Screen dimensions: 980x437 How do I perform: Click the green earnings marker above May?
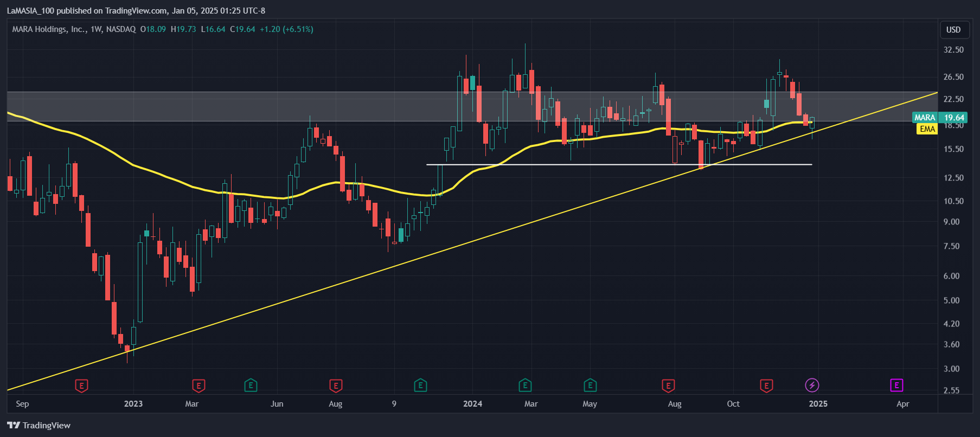[590, 386]
